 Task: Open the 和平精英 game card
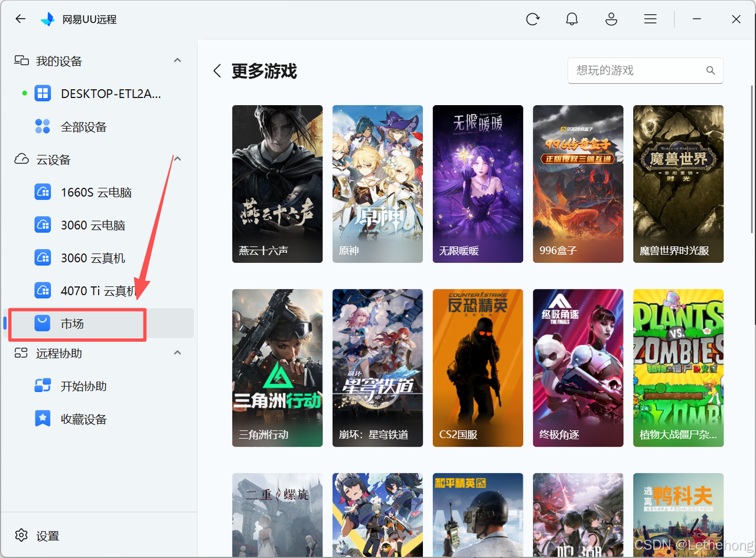pos(478,515)
